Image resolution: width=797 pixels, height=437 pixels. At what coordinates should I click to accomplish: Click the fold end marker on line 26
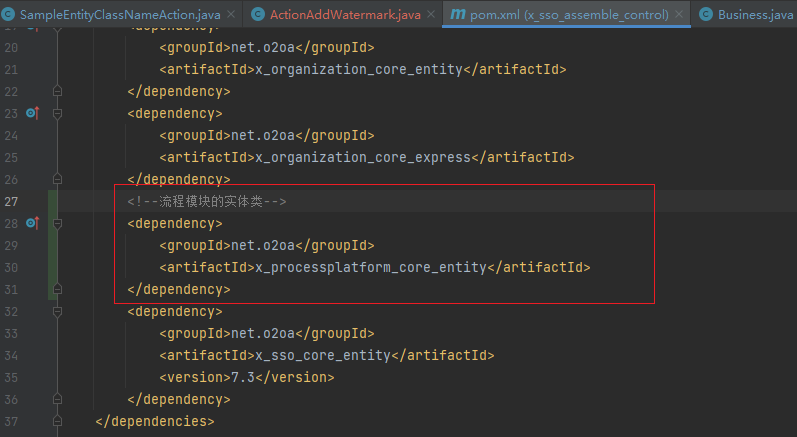click(57, 179)
